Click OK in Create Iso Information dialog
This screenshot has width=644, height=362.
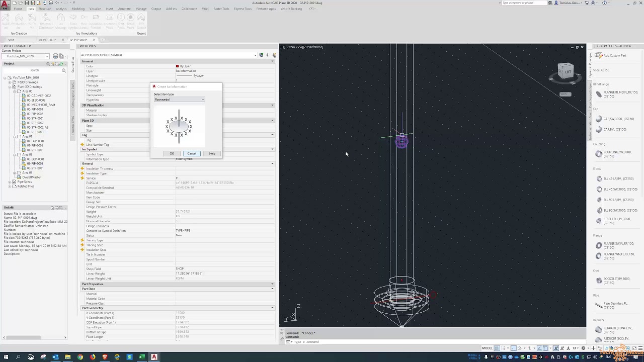coord(172,153)
